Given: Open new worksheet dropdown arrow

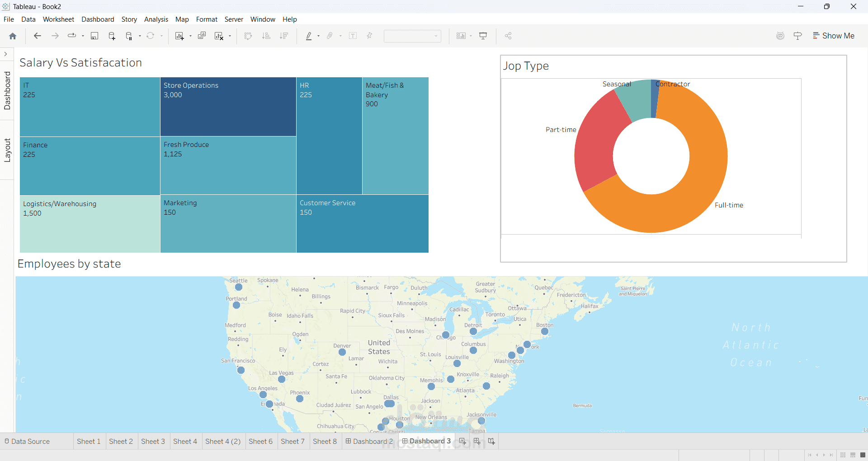Looking at the screenshot, I should click(x=190, y=36).
